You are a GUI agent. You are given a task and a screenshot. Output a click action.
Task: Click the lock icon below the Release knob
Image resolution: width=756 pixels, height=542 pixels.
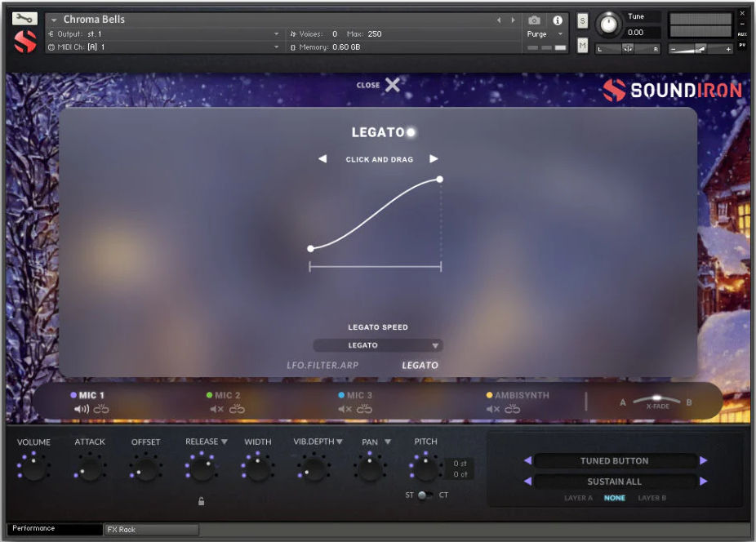coord(201,501)
